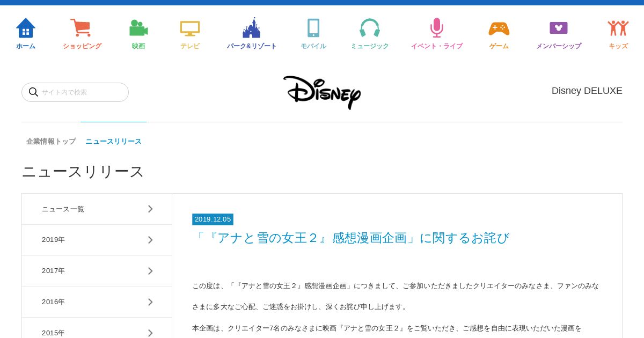The height and width of the screenshot is (338, 644).
Task: Select モバイル nav label
Action: (x=313, y=46)
